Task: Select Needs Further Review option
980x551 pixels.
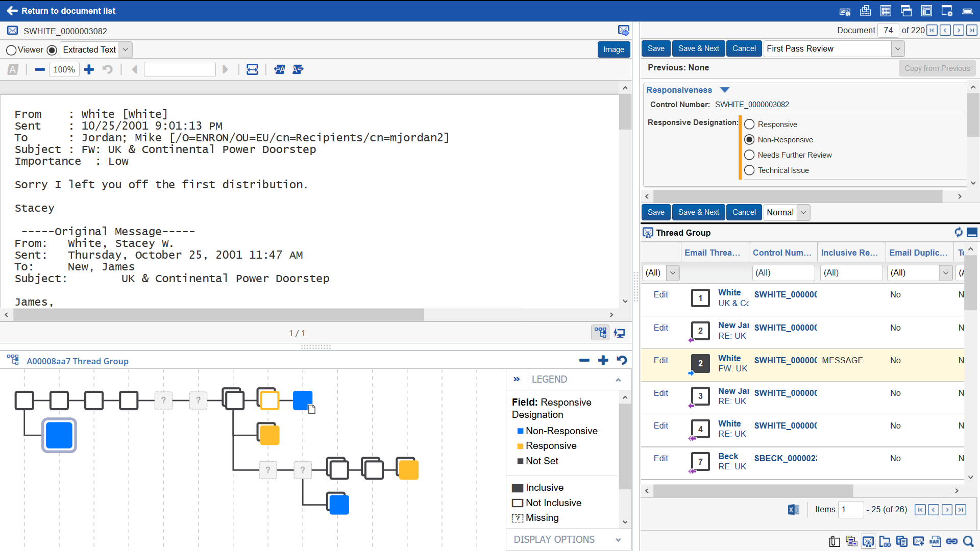Action: tap(749, 155)
